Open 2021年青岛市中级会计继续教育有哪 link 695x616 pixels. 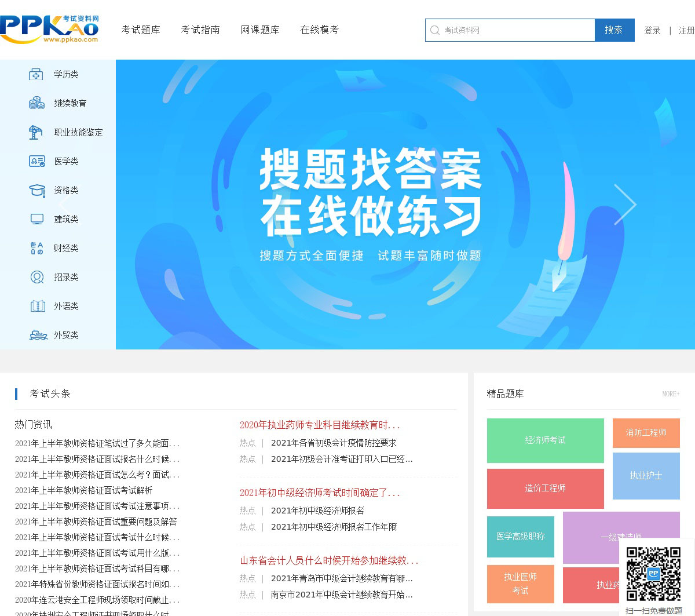(342, 578)
